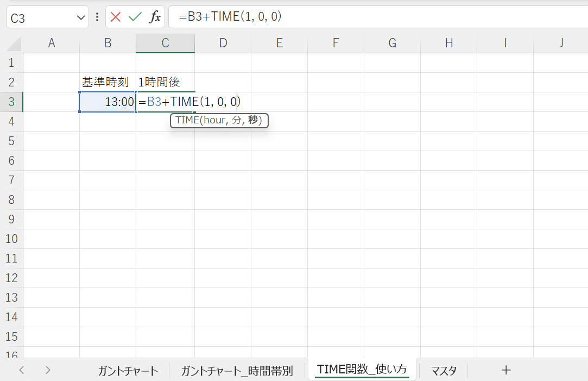Click the Select All corner triangle

point(14,44)
